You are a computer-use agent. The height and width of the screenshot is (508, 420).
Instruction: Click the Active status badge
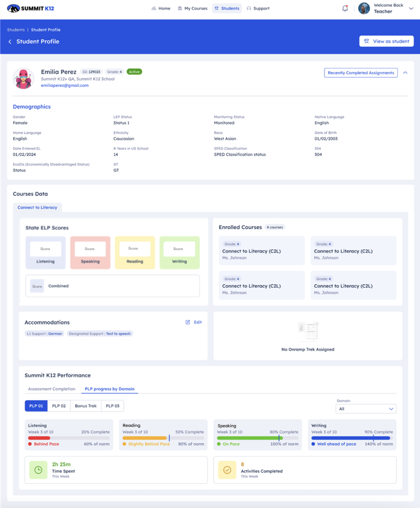pos(134,72)
